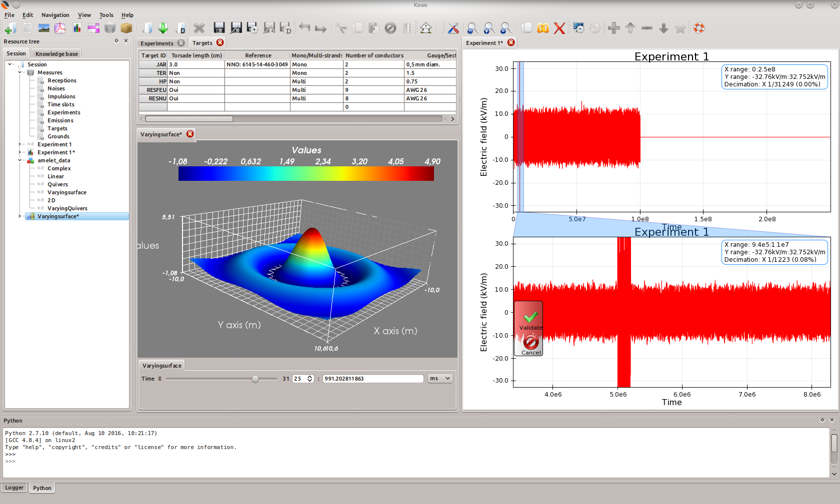Viewport: 840px width, 504px height.
Task: Float the Resource tree panel
Action: tap(116, 41)
